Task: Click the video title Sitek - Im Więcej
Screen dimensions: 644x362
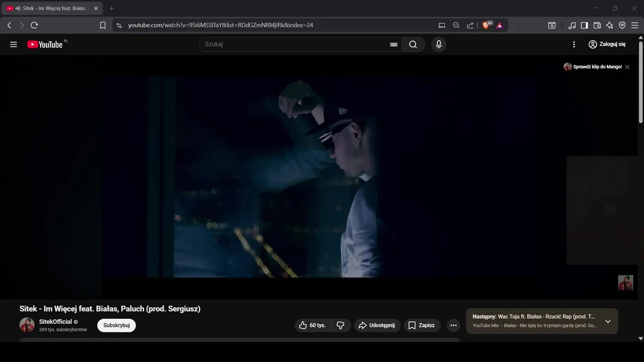Action: point(110,309)
